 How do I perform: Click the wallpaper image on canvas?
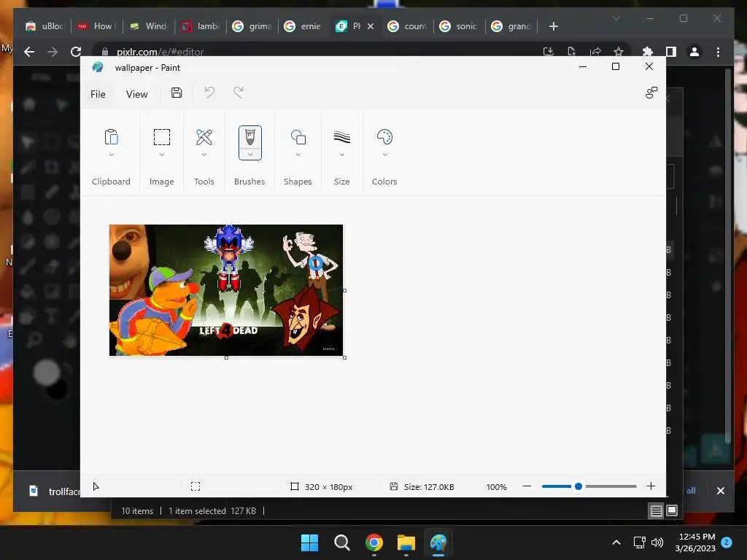[x=226, y=290]
